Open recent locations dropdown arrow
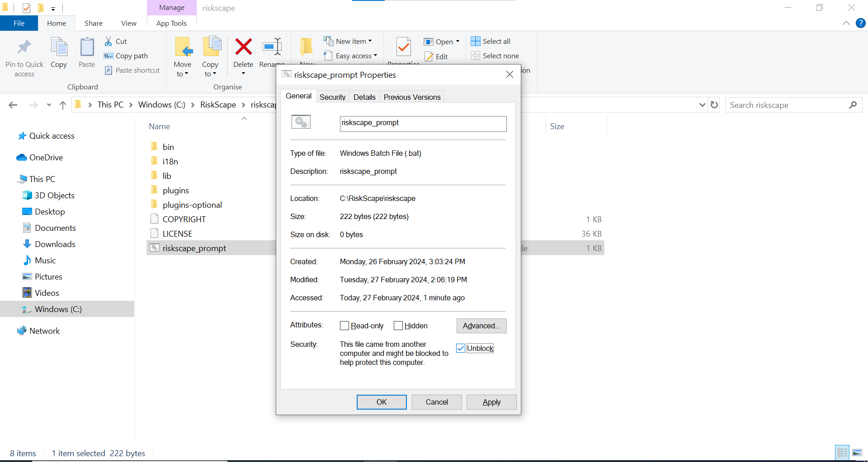The height and width of the screenshot is (462, 868). 49,105
